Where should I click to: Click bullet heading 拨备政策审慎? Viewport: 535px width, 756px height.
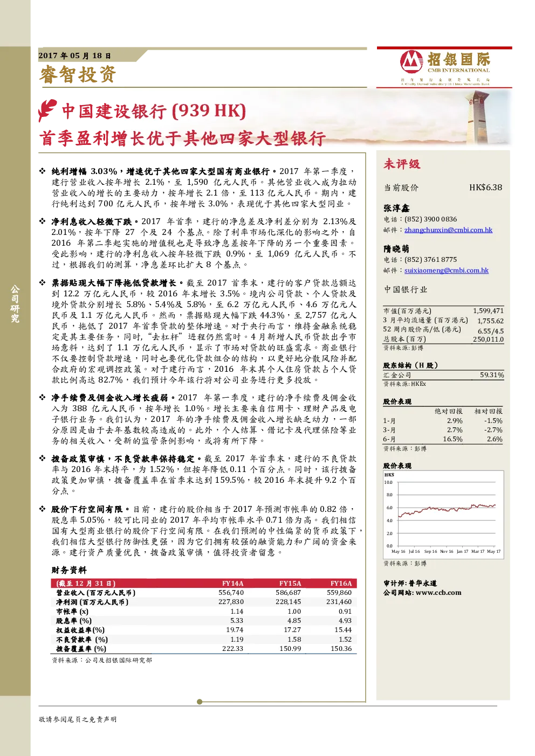coord(78,459)
